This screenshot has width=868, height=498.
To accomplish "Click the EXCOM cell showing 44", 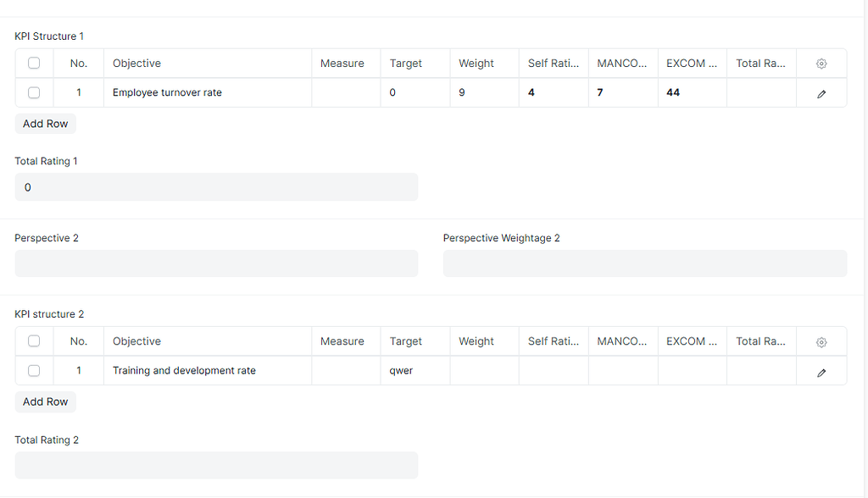I will coord(692,92).
